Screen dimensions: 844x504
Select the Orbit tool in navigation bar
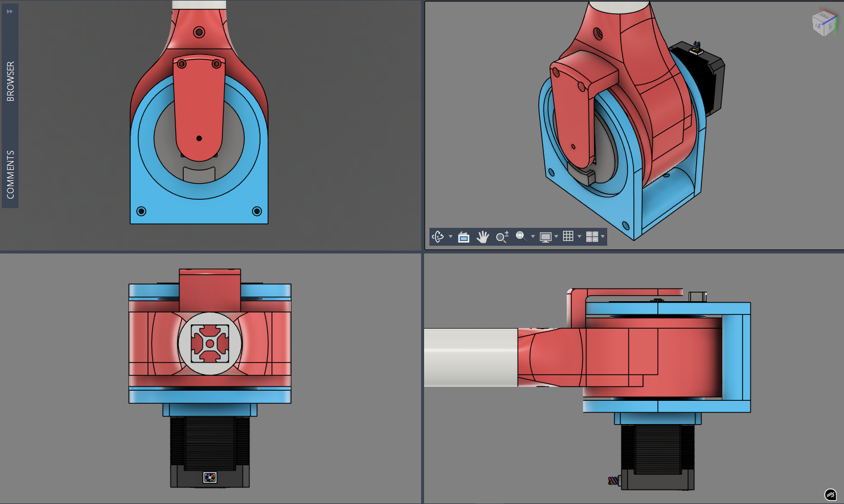438,237
